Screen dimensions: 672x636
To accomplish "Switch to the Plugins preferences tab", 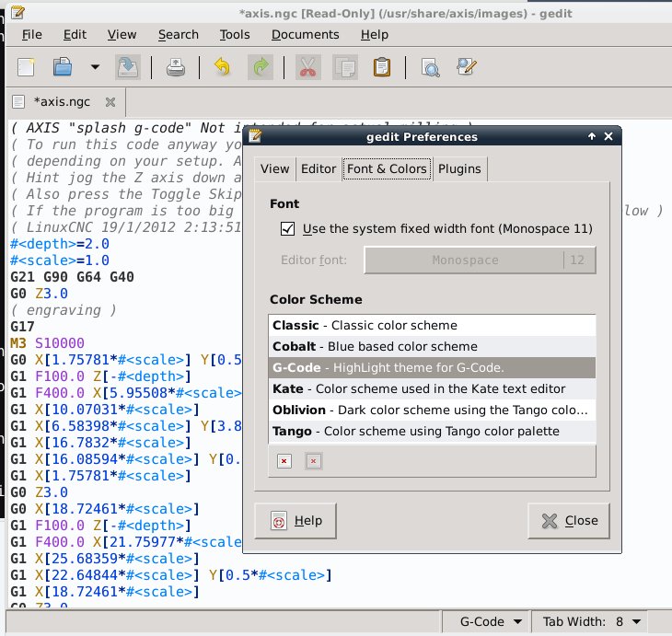I will 459,168.
